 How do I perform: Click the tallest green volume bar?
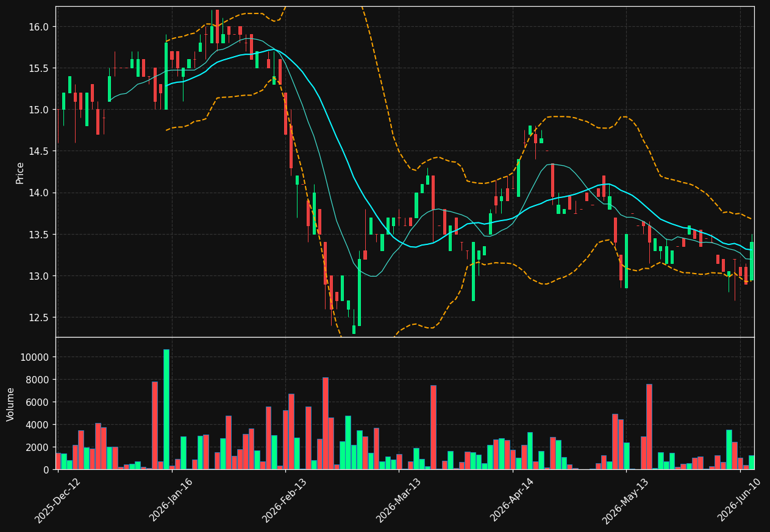(x=166, y=410)
